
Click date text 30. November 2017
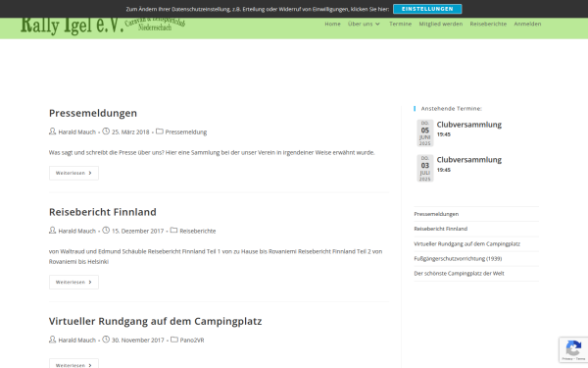(138, 341)
